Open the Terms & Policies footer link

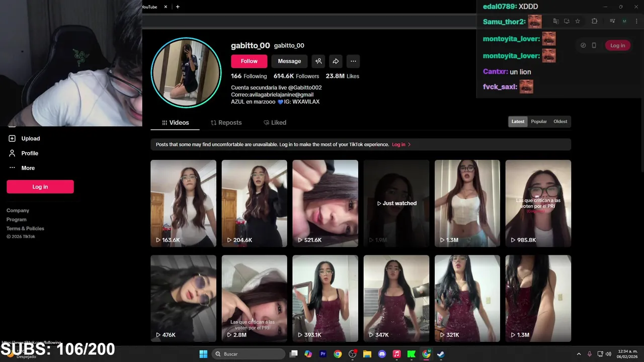pyautogui.click(x=25, y=229)
